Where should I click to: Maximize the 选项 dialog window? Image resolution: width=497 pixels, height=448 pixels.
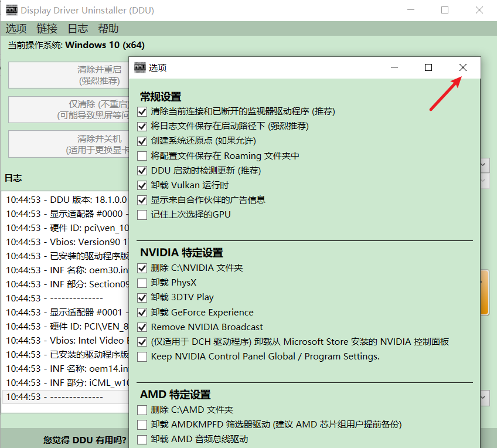[x=428, y=67]
